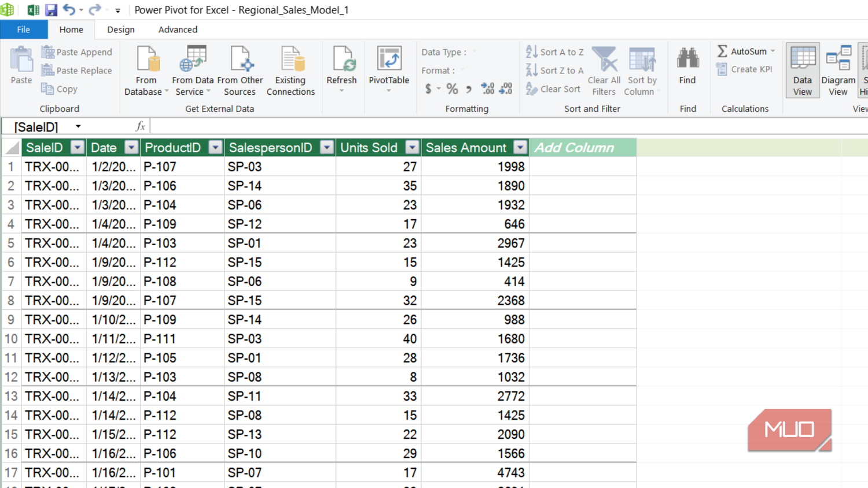Click the Add Column header
The width and height of the screenshot is (868, 488).
pyautogui.click(x=583, y=147)
